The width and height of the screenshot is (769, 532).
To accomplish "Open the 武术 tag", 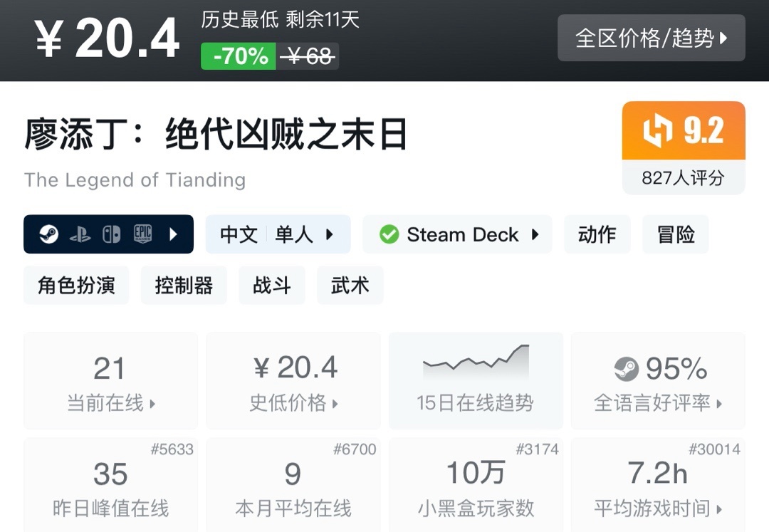I will [x=350, y=286].
